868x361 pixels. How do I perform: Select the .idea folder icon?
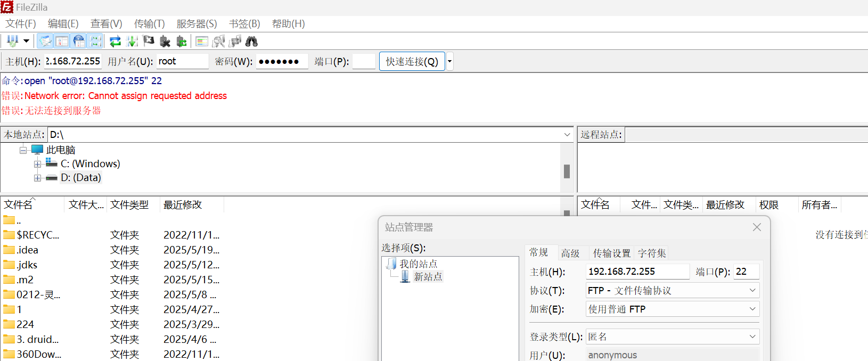9,250
